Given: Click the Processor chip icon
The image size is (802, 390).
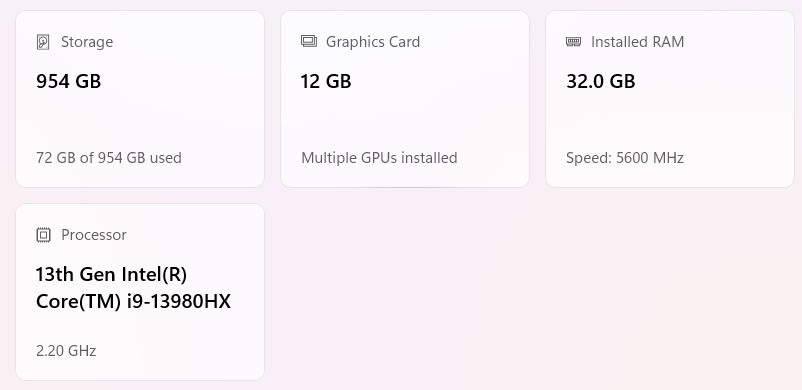Looking at the screenshot, I should point(43,235).
